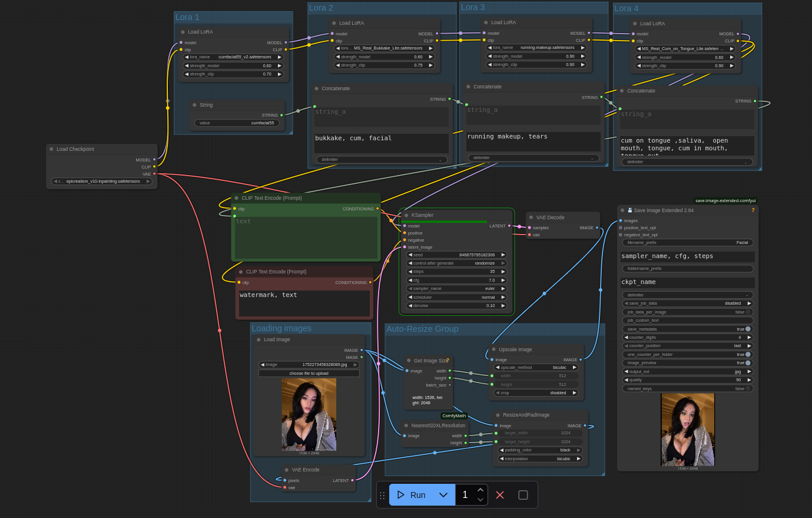The image size is (812, 518).
Task: Open help question mark on Get Image Size
Action: coord(448,360)
